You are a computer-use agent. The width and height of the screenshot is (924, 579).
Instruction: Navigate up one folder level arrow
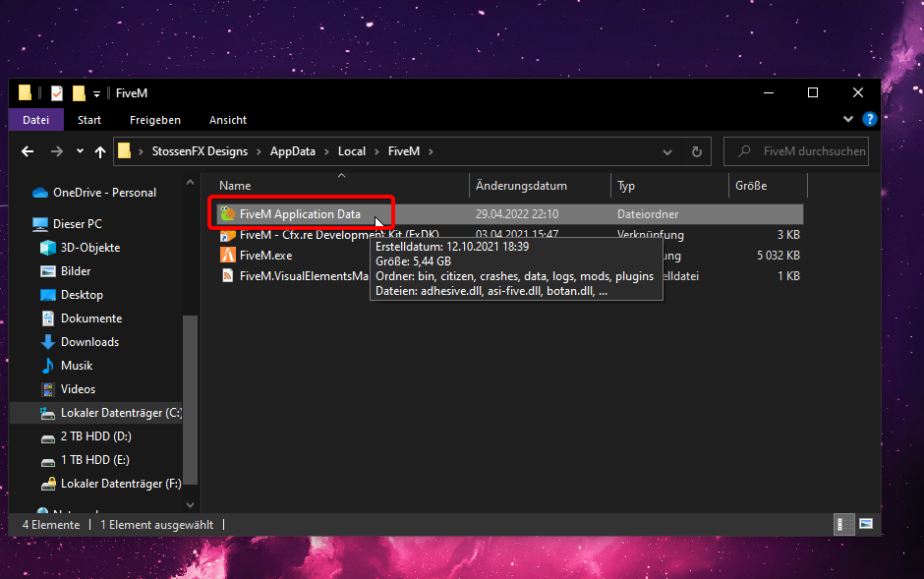coord(100,151)
